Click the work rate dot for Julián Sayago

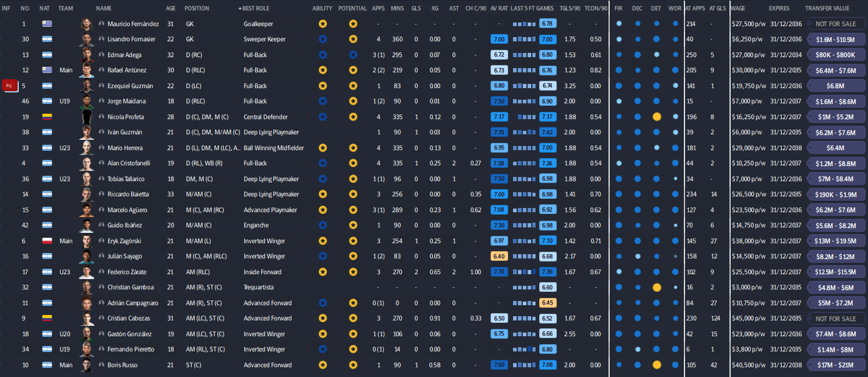click(x=675, y=256)
